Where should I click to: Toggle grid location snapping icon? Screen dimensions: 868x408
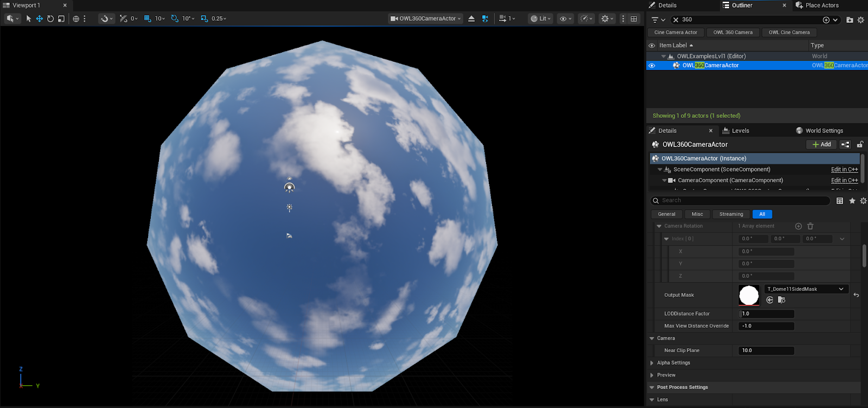pyautogui.click(x=147, y=18)
